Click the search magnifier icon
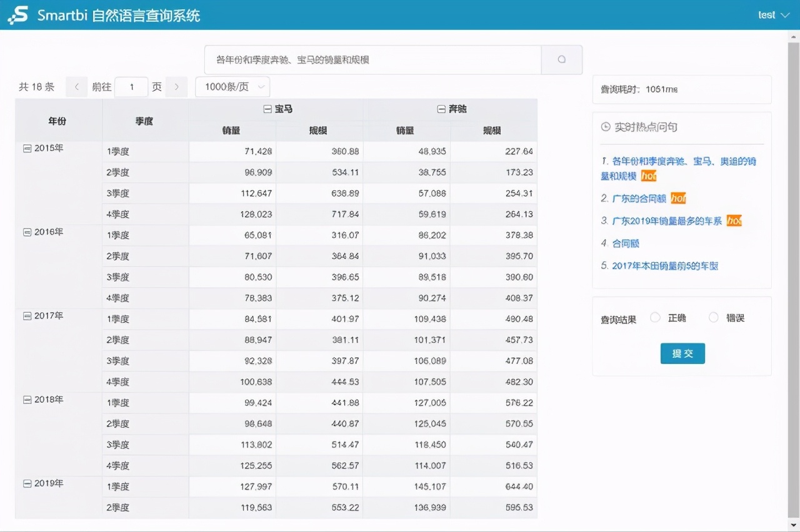Screen dimensions: 800x532 [561, 59]
